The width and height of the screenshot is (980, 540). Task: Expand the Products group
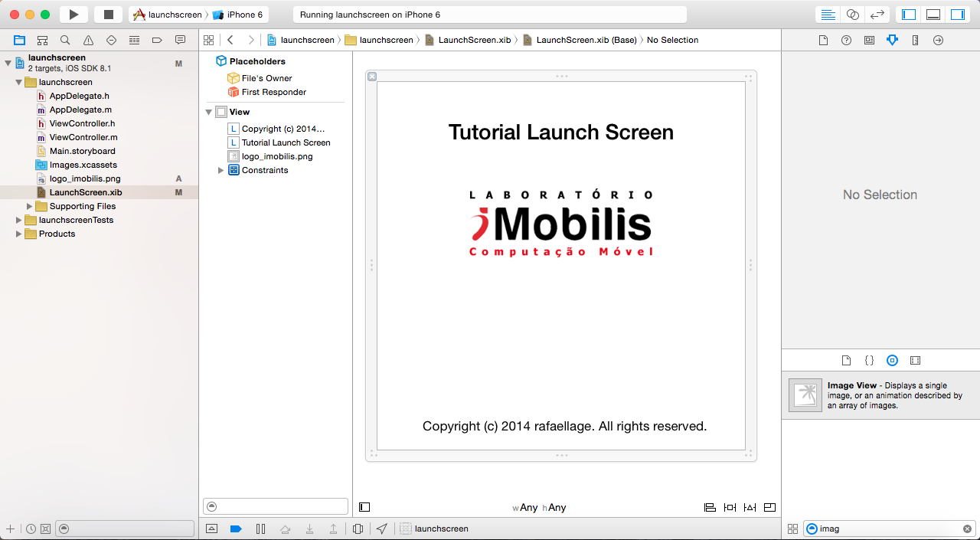click(18, 234)
